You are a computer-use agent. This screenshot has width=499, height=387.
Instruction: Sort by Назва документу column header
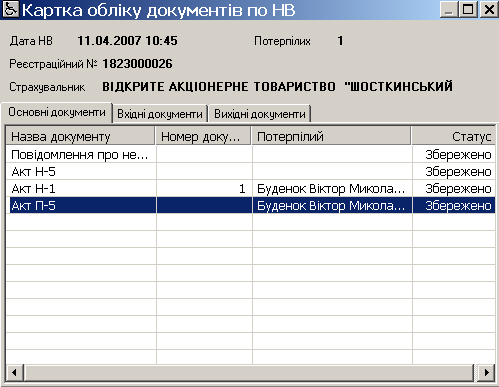[x=81, y=137]
